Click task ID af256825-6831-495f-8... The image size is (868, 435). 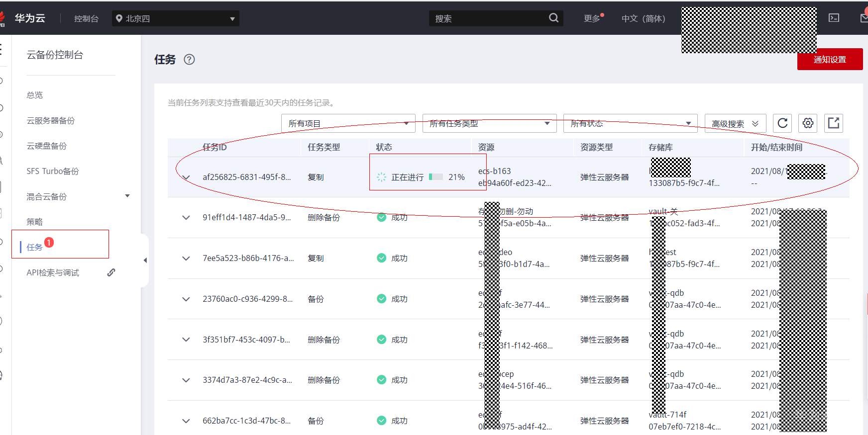coord(246,177)
